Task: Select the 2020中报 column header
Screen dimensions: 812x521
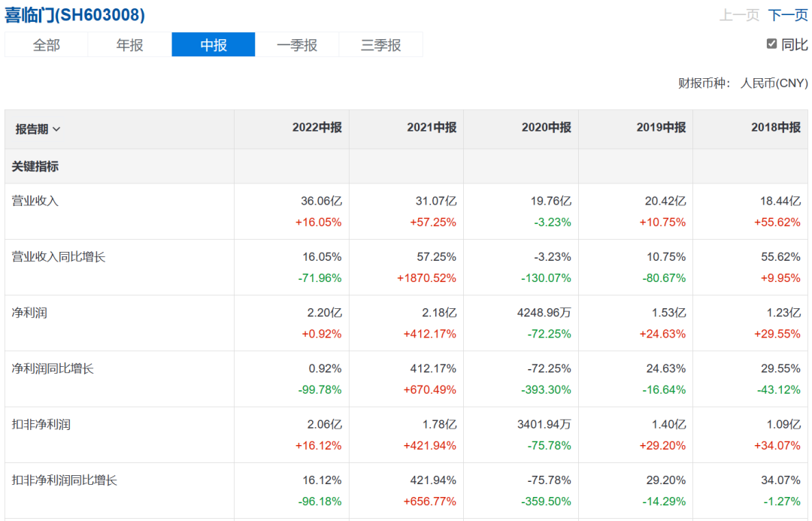Action: tap(546, 128)
